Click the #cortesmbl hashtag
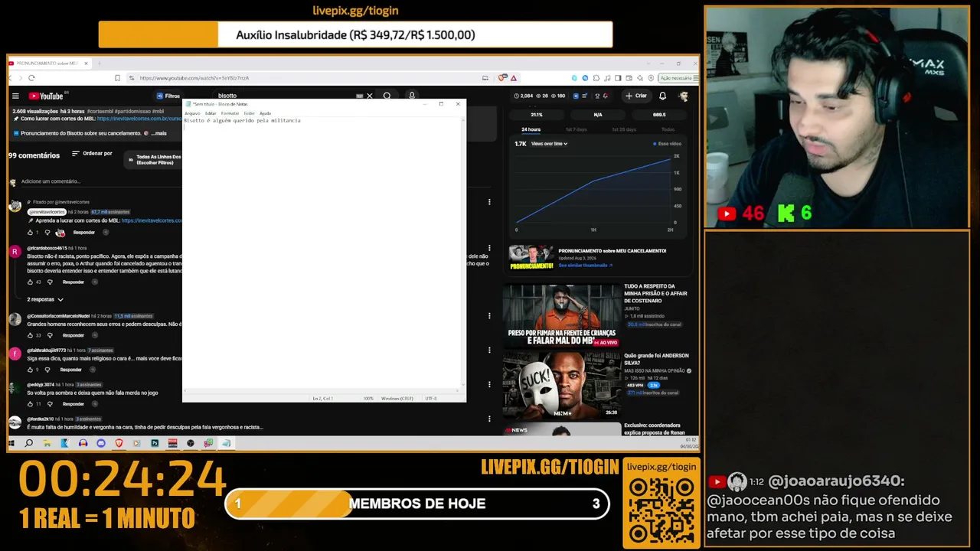Viewport: 980px width, 551px height. pyautogui.click(x=100, y=112)
